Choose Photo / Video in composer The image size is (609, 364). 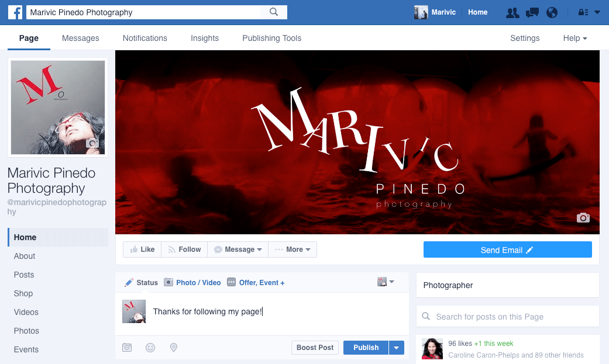(192, 283)
